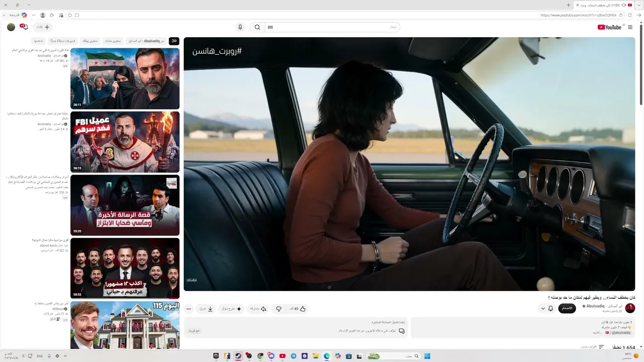
Task: Select the شاهدتها filter chip
Action: point(38,41)
